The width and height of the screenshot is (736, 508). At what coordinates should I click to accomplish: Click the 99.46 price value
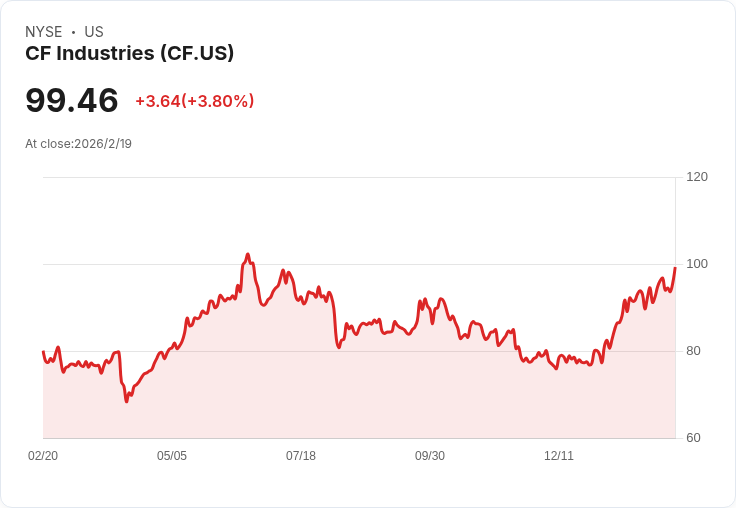pyautogui.click(x=72, y=100)
